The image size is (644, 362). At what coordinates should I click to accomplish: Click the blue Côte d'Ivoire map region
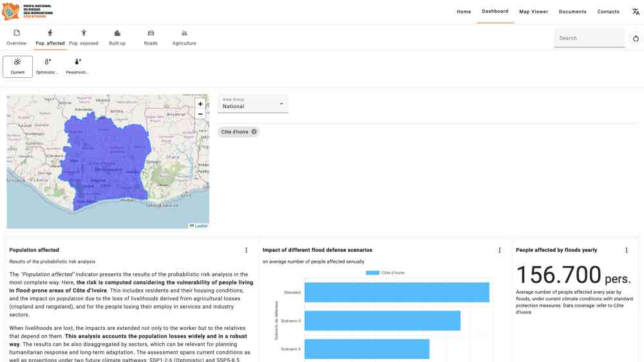(105, 160)
